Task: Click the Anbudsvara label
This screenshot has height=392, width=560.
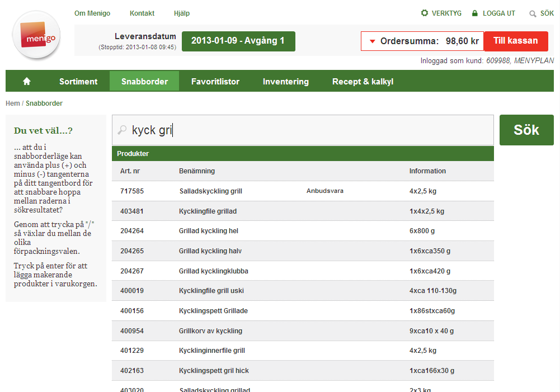Action: click(x=324, y=191)
